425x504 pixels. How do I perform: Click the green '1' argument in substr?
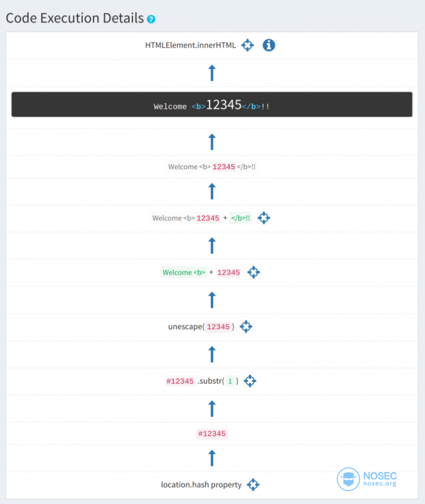coord(230,381)
